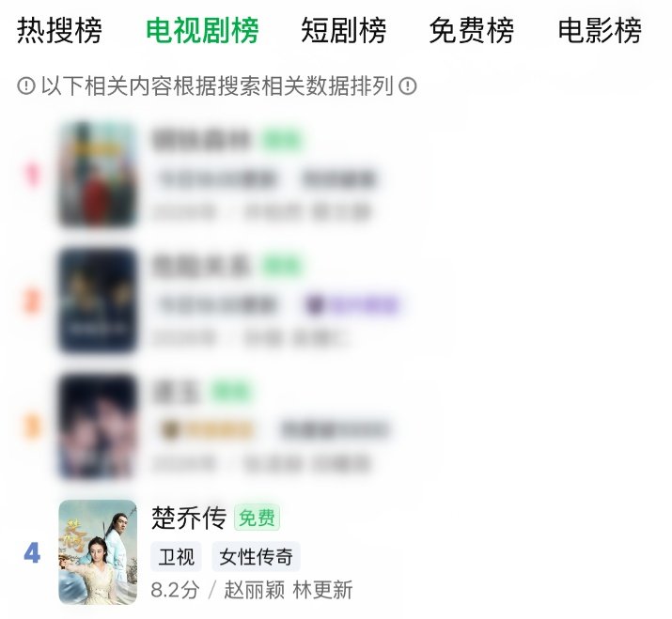The height and width of the screenshot is (619, 672).
Task: Click the 8.2分 rating text
Action: (x=175, y=590)
